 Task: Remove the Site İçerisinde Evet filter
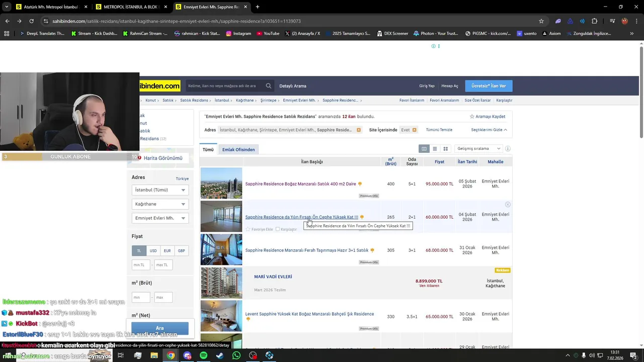tap(414, 130)
